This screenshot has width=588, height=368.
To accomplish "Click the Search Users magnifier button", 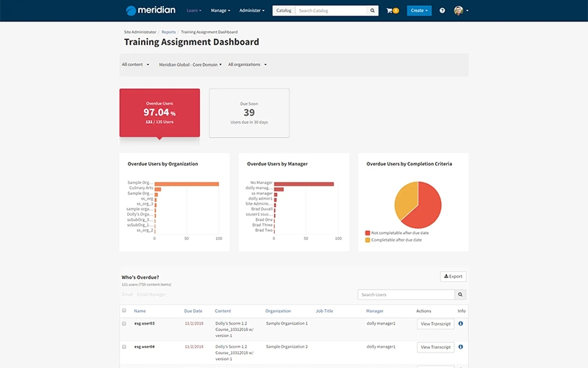I will pos(461,294).
